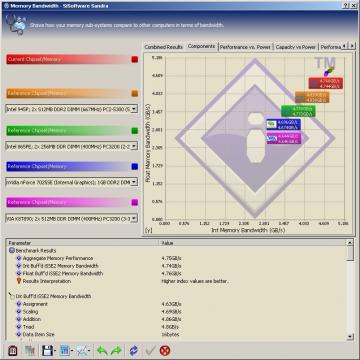This screenshot has width=360, height=360.
Task: Click the 4.63GB/s Assignment value
Action: 171,304
